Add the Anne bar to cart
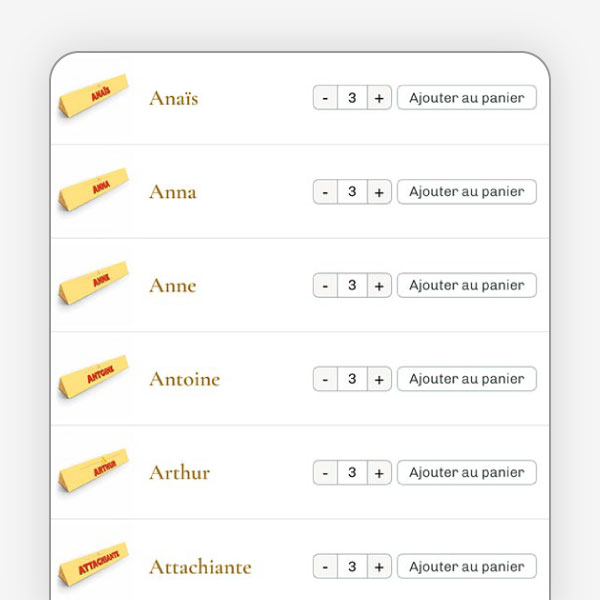 point(467,285)
